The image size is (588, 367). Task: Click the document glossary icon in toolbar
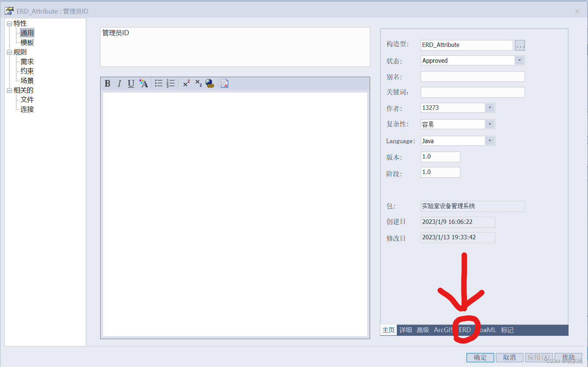224,84
